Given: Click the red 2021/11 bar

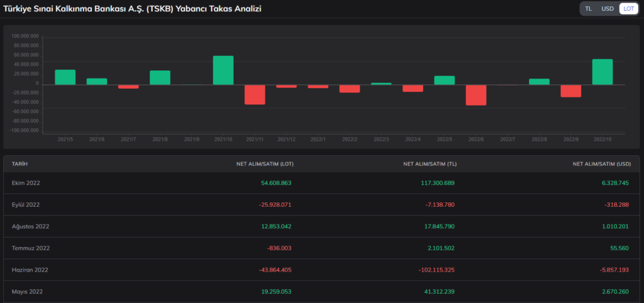Looking at the screenshot, I should tap(255, 95).
